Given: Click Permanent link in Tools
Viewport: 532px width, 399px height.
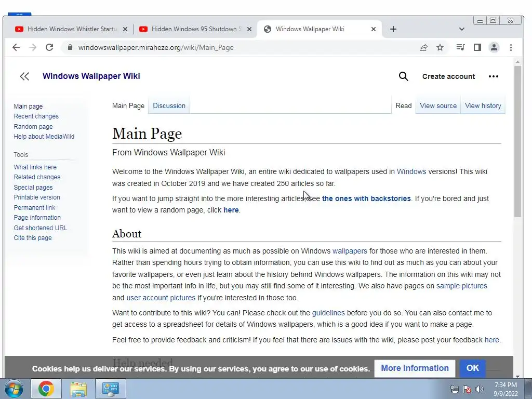Looking at the screenshot, I should coord(34,207).
